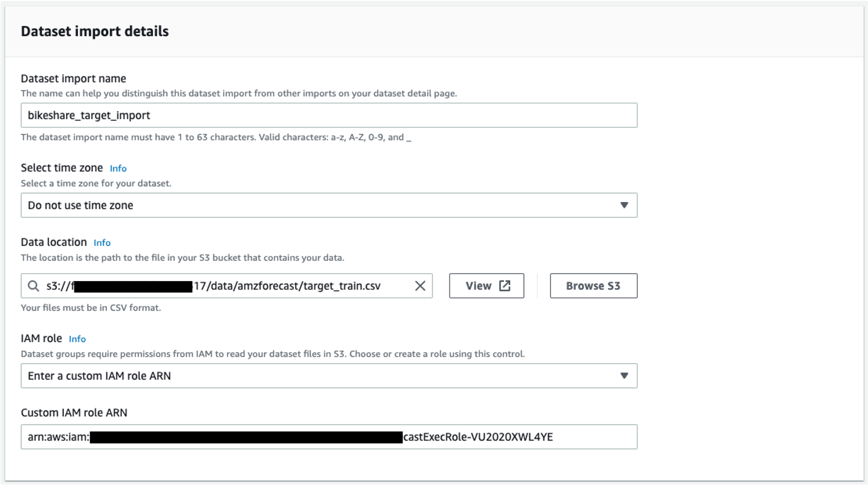868x485 pixels.
Task: Click 'Select a time zone for your dataset.' text
Action: [96, 183]
